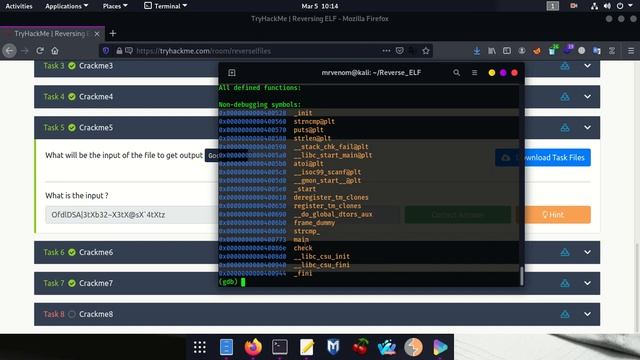Screen dimensions: 640x360
Task: Click the screen recording indicator icon
Action: tap(574, 6)
